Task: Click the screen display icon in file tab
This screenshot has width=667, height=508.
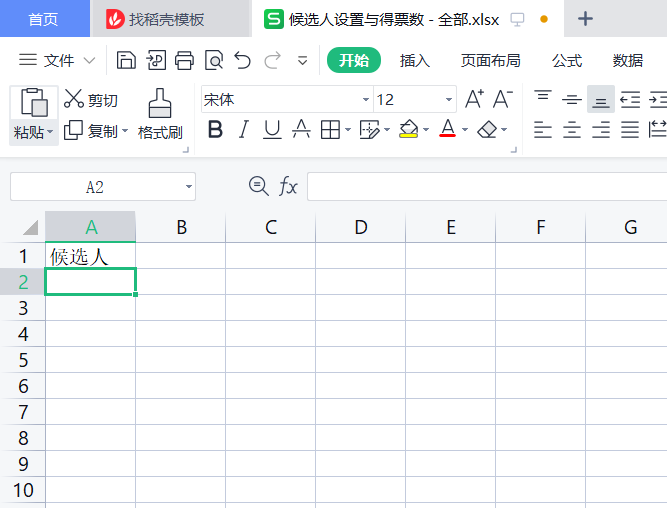Action: (517, 20)
